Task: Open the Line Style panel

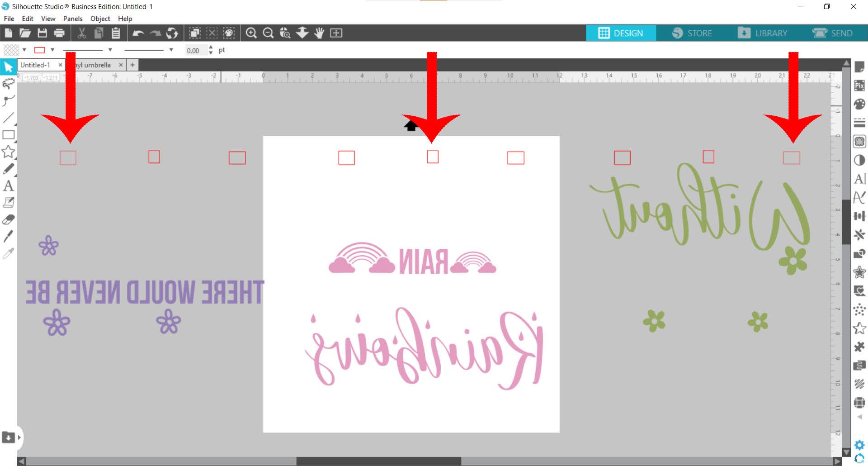Action: [x=859, y=123]
